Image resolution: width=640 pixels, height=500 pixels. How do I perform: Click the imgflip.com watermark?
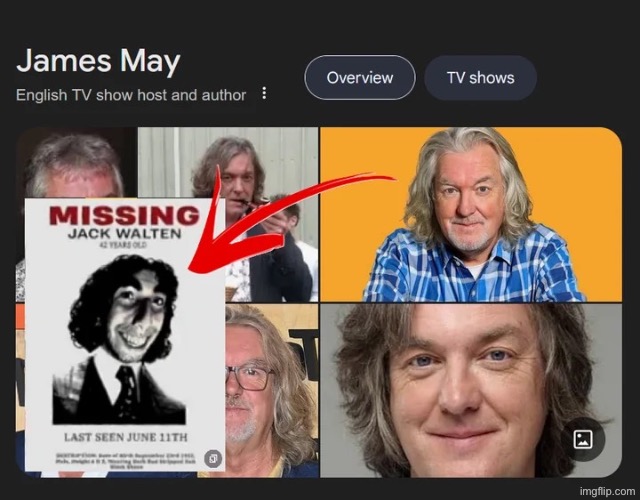click(607, 491)
